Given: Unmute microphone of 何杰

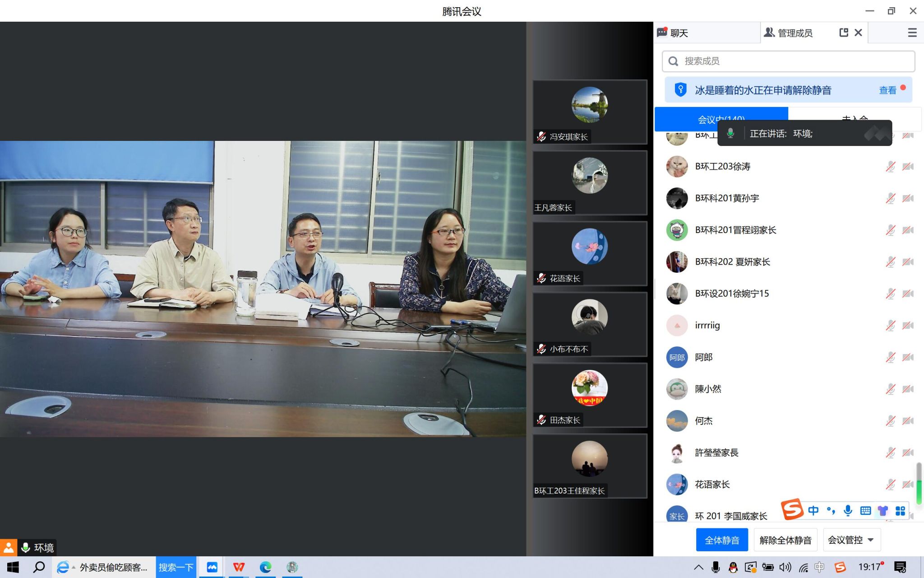Looking at the screenshot, I should point(890,421).
